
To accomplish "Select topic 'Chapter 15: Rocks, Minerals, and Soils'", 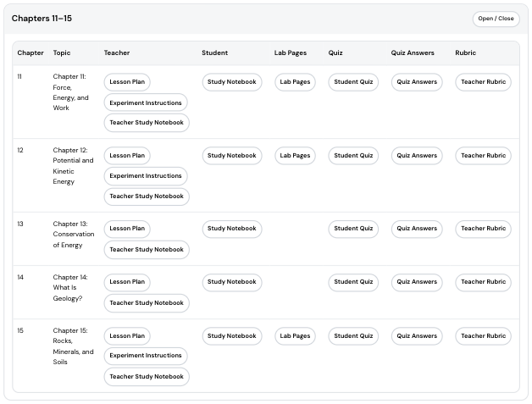I will point(73,346).
